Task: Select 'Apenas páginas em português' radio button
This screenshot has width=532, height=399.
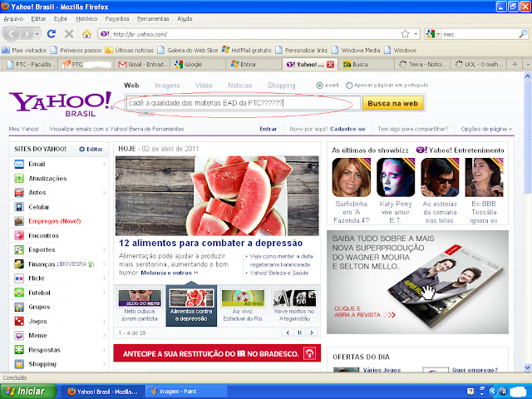Action: (x=349, y=86)
